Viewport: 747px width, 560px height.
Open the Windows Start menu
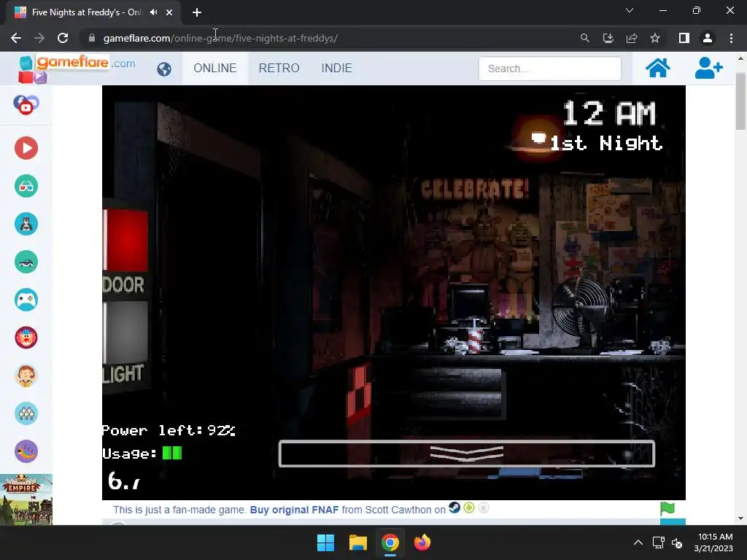click(326, 542)
